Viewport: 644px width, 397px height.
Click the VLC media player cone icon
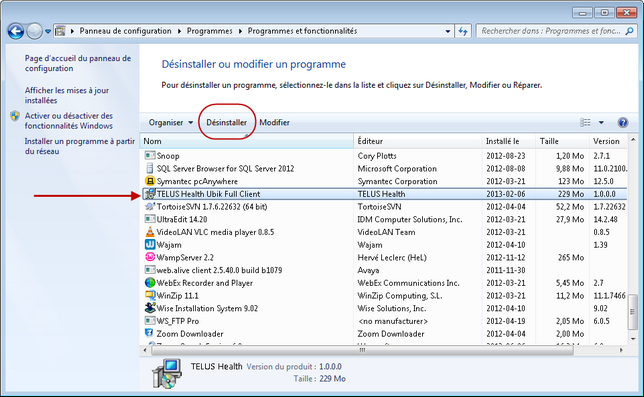pyautogui.click(x=150, y=232)
